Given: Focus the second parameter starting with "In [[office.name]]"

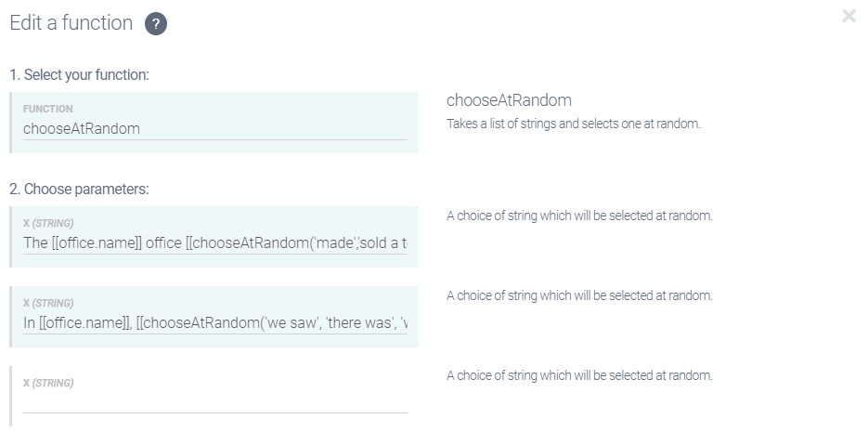Looking at the screenshot, I should 214,322.
